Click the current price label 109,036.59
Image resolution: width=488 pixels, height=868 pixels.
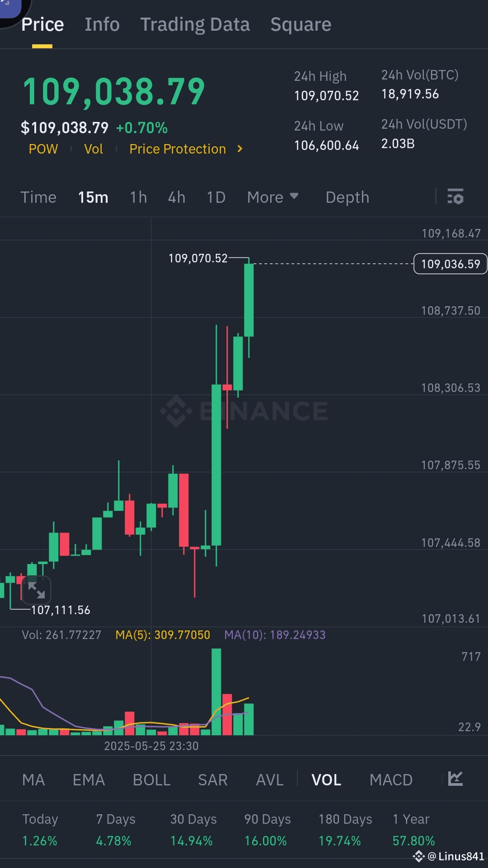[450, 264]
